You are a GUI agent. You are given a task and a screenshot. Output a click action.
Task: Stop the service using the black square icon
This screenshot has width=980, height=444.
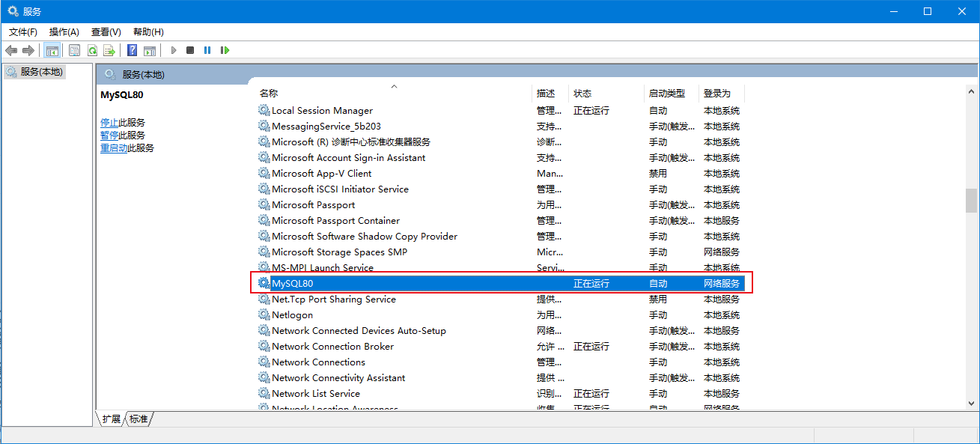pyautogui.click(x=191, y=50)
